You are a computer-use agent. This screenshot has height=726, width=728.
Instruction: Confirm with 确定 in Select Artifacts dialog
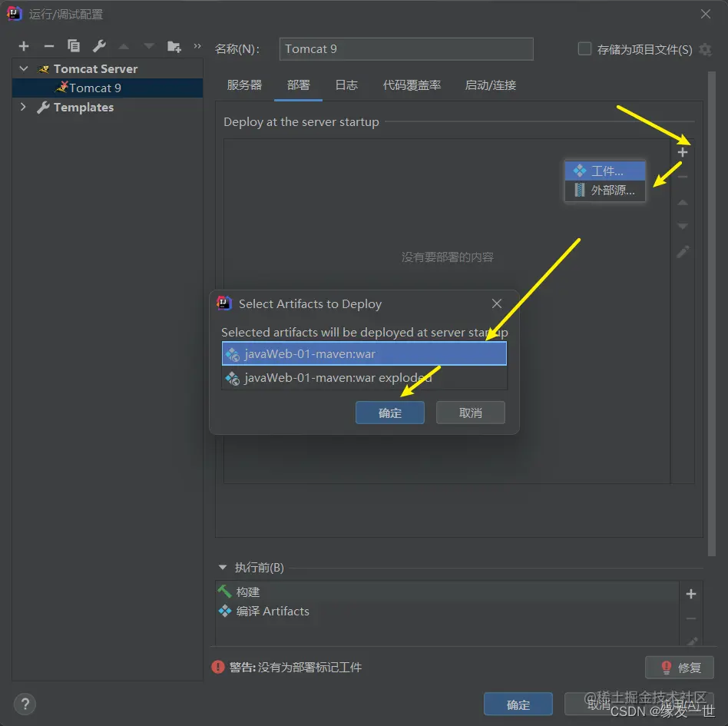pos(390,413)
